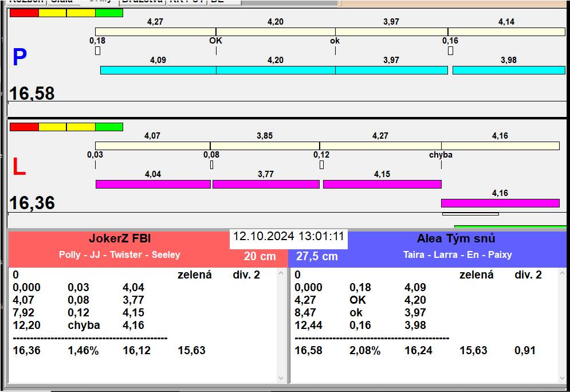Click the 12,44 split time in Alea results

pyautogui.click(x=308, y=325)
